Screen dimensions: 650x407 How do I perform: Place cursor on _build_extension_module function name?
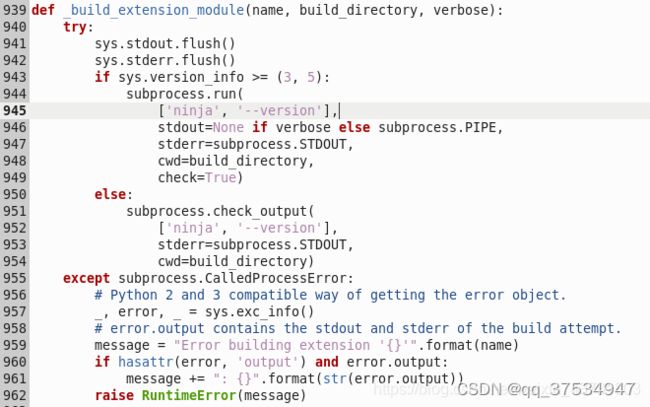pos(154,10)
